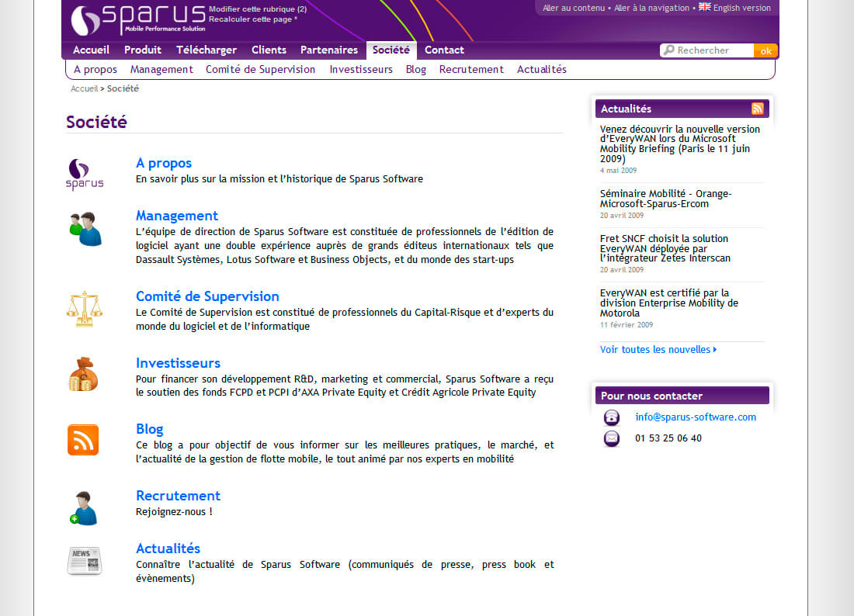
Task: Click the golden scales Comité de Supervision icon
Action: point(85,309)
